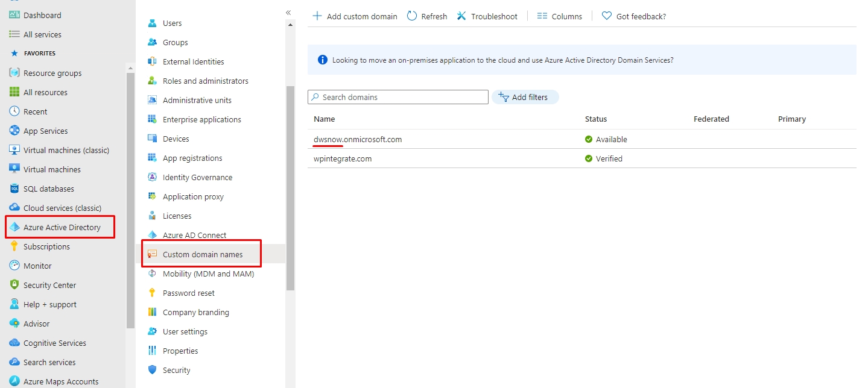
Task: Open User settings menu item
Action: [185, 331]
